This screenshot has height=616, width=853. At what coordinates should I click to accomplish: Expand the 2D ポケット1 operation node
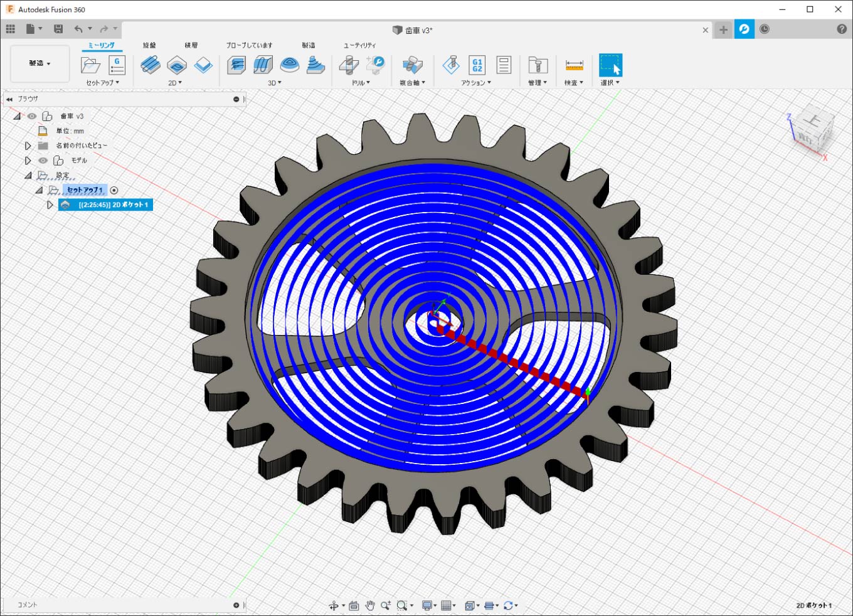(x=50, y=205)
